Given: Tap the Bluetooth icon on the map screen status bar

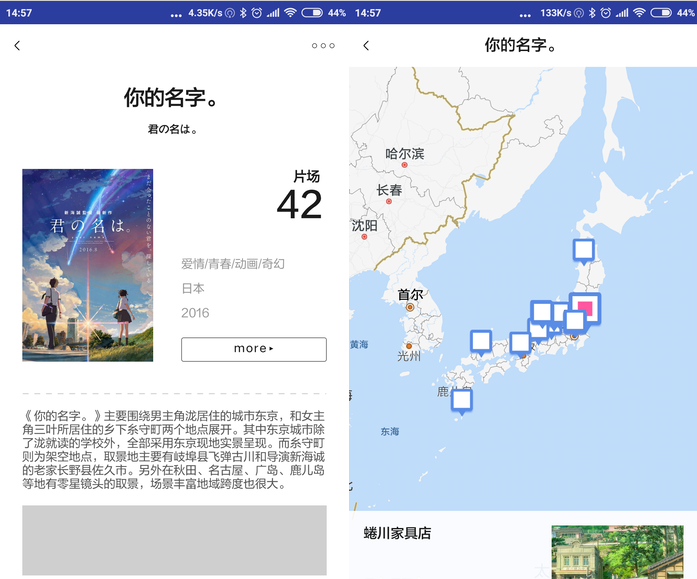Looking at the screenshot, I should click(x=591, y=13).
